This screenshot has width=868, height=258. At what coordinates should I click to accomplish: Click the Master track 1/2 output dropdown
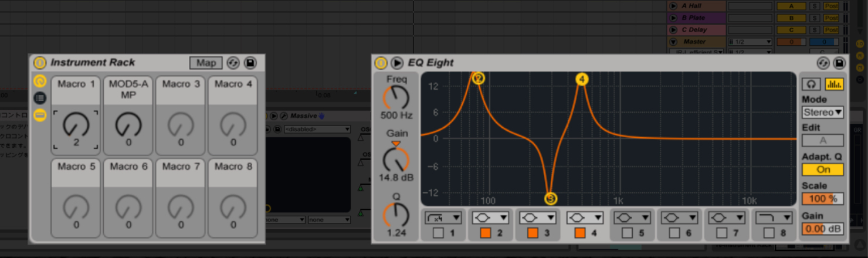click(750, 42)
